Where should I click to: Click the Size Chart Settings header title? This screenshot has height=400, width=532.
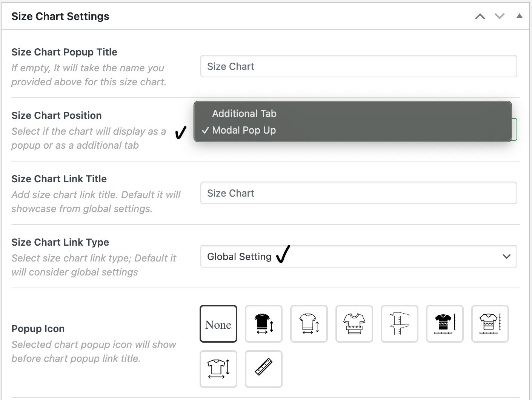pyautogui.click(x=60, y=16)
